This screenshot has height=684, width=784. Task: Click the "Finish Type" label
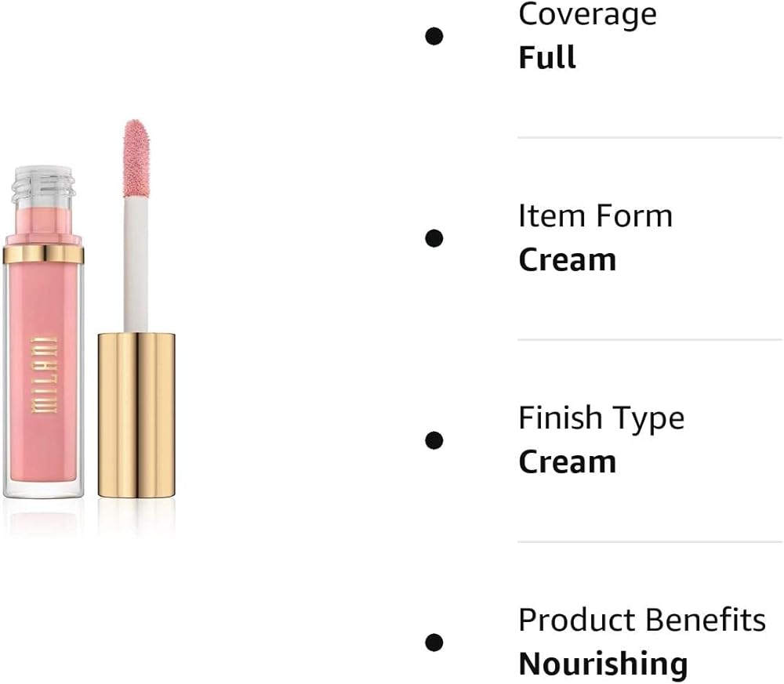(601, 418)
